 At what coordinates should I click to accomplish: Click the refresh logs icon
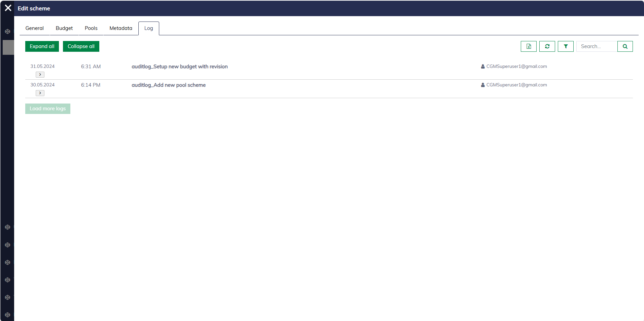tap(547, 46)
